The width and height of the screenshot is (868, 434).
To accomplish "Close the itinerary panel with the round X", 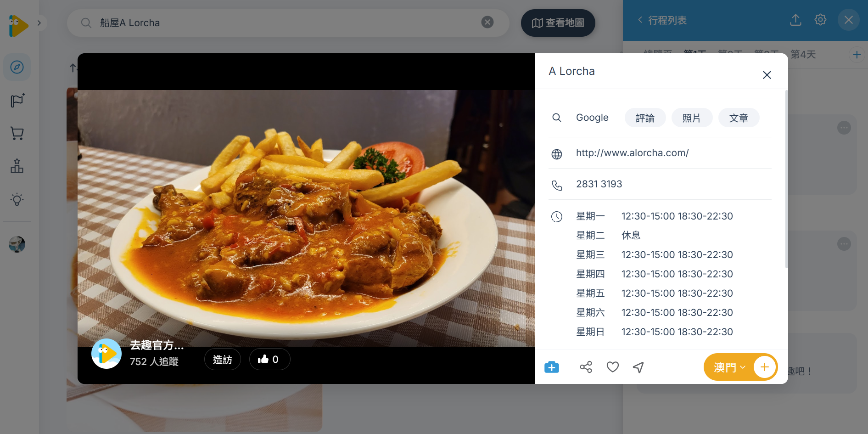I will click(848, 20).
